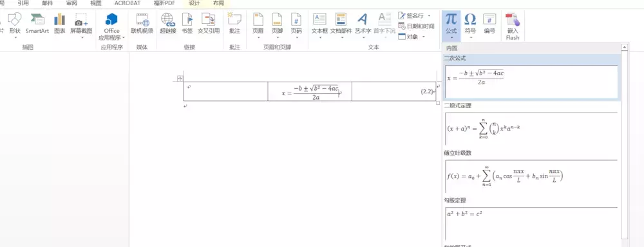This screenshot has height=247, width=644.
Task: Click the Symbol (符号) omega icon
Action: [470, 20]
